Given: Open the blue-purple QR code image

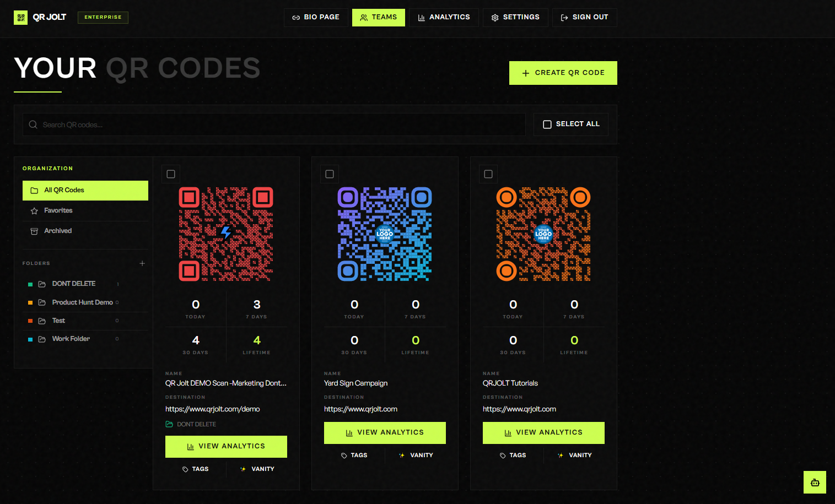Looking at the screenshot, I should tap(385, 234).
